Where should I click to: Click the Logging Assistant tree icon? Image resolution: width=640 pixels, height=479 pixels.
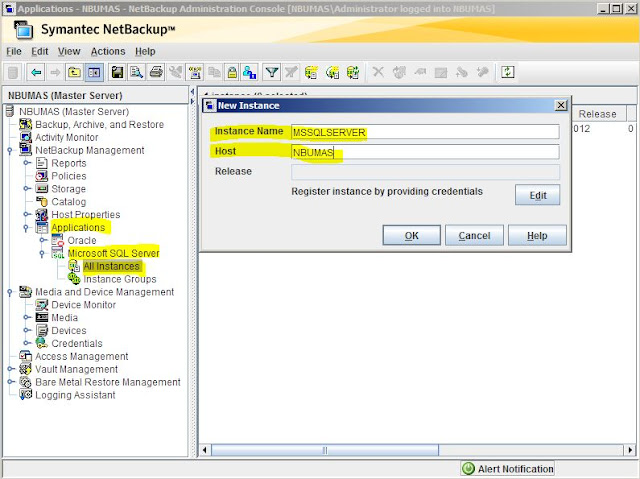click(x=26, y=395)
